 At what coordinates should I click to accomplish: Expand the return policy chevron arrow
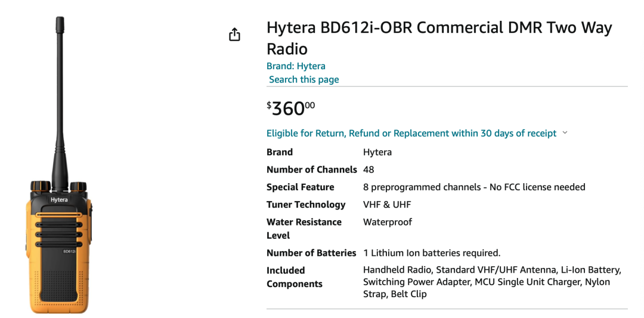(x=565, y=132)
